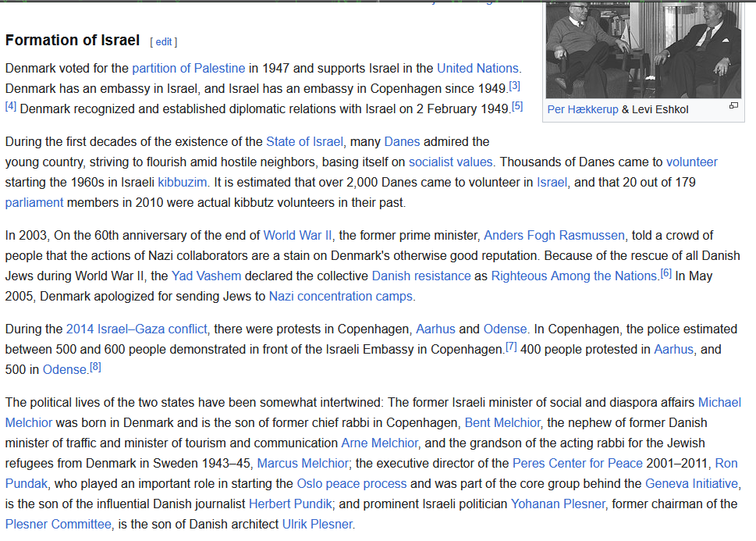Open the World War II link
The width and height of the screenshot is (756, 541).
(297, 236)
